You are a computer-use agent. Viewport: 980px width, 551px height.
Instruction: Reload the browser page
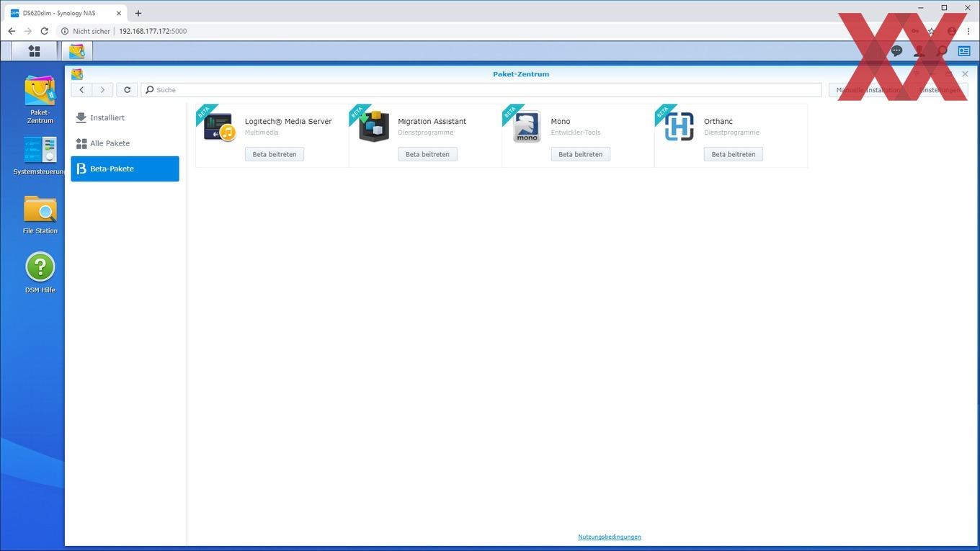point(44,31)
